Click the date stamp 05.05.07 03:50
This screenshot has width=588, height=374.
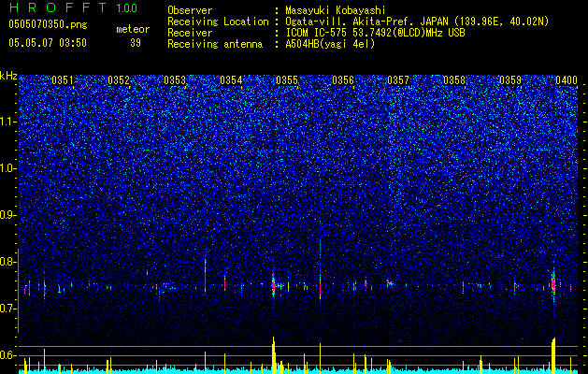click(48, 43)
